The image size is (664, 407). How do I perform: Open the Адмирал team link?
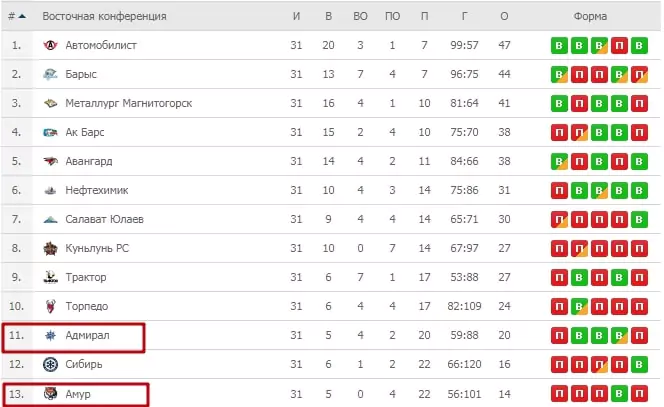(87, 335)
